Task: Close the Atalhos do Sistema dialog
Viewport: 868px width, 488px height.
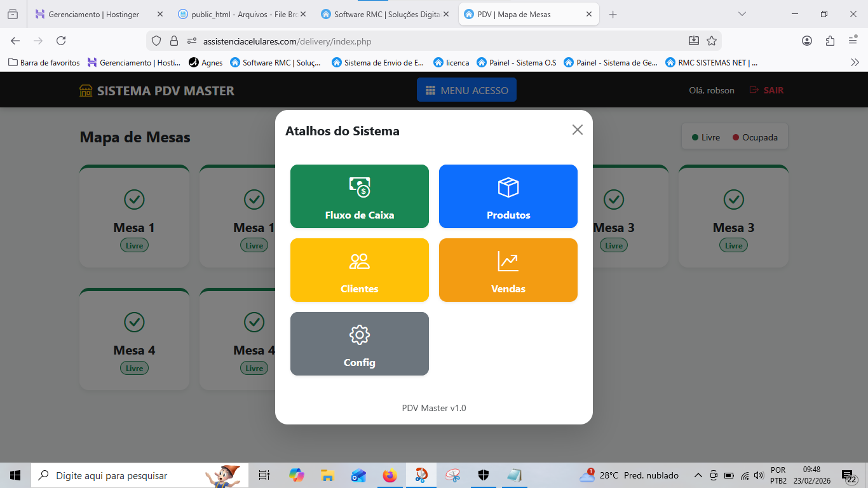Action: pos(577,130)
